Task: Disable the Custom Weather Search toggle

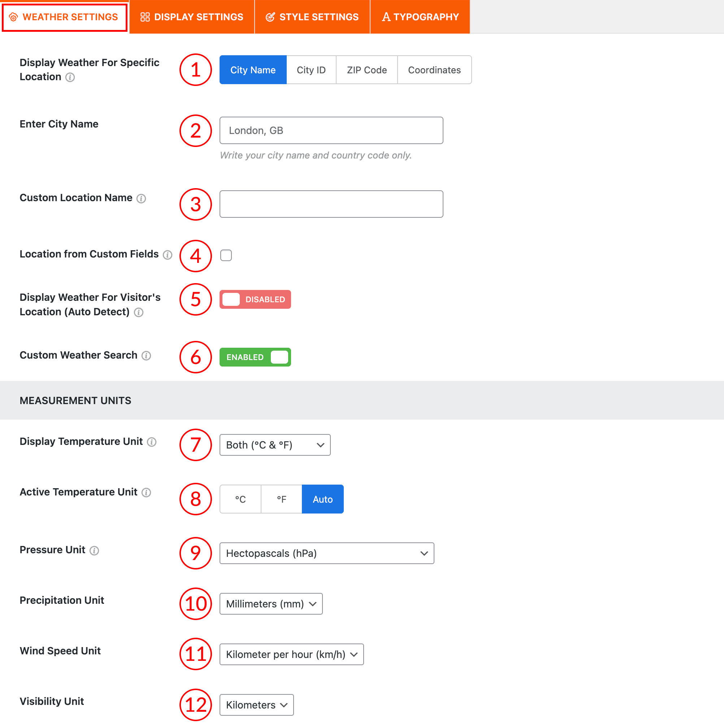Action: tap(255, 357)
